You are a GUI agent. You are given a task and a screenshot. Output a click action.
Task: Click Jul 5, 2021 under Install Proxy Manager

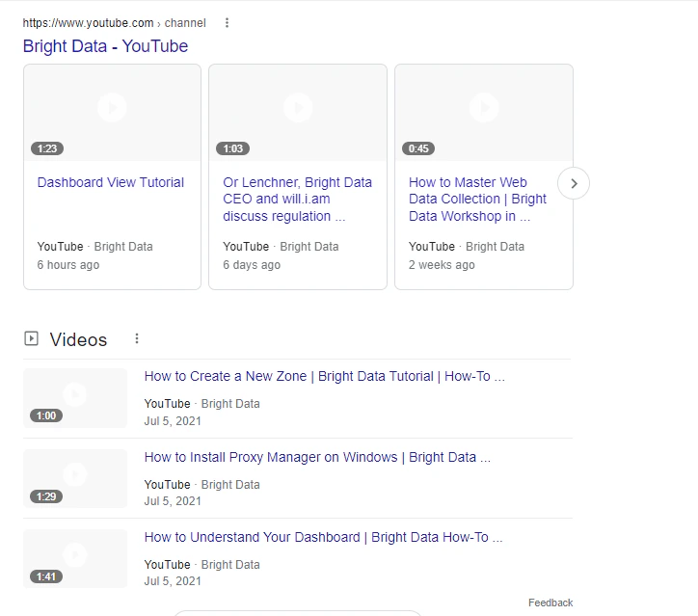(173, 501)
